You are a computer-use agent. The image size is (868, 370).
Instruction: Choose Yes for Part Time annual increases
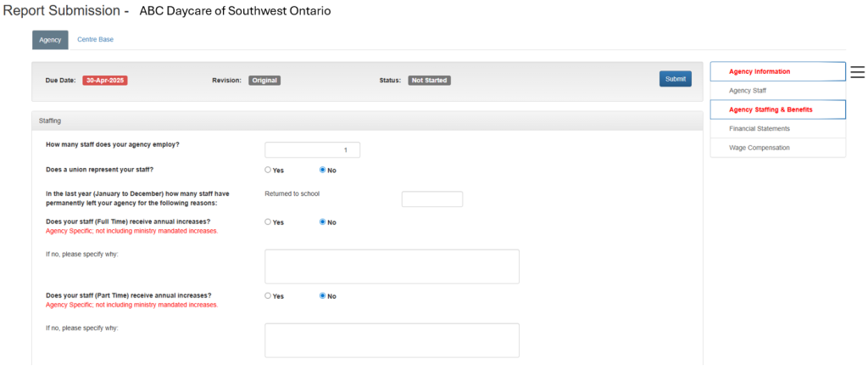[x=268, y=296]
